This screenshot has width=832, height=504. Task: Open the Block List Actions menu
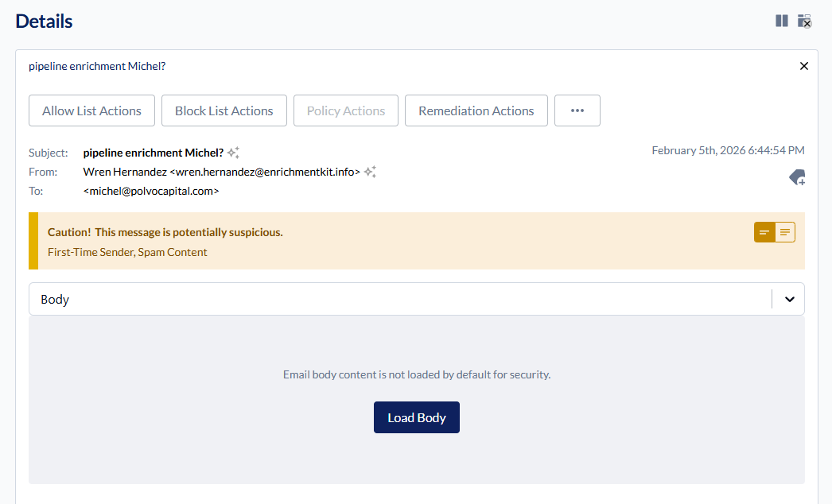[x=224, y=110]
